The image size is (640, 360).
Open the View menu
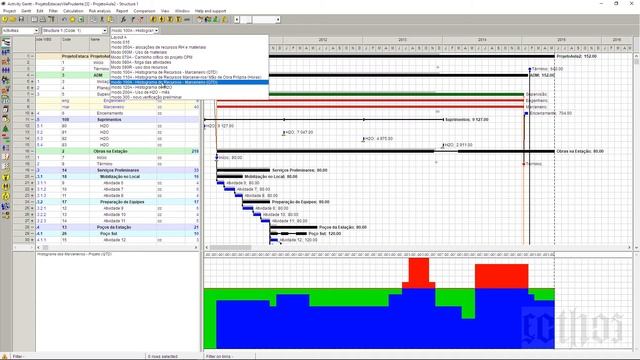tap(165, 11)
